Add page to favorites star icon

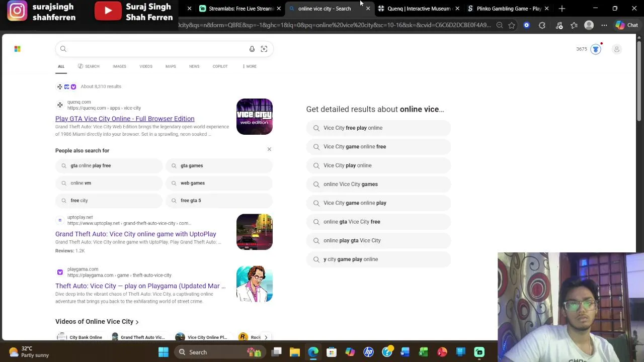point(512,25)
